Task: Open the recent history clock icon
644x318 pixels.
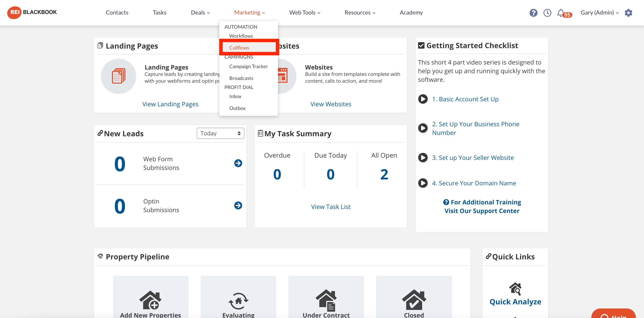Action: (547, 12)
